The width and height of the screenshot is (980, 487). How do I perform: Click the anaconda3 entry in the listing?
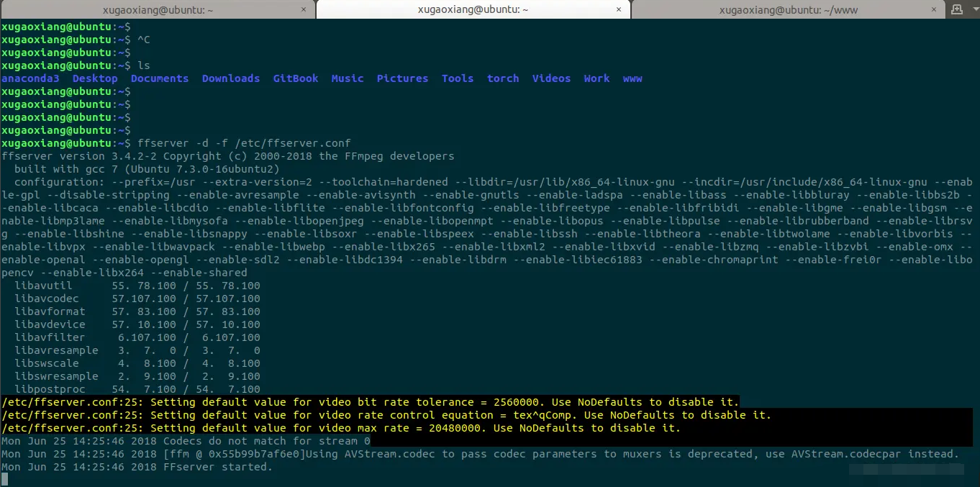tap(30, 78)
